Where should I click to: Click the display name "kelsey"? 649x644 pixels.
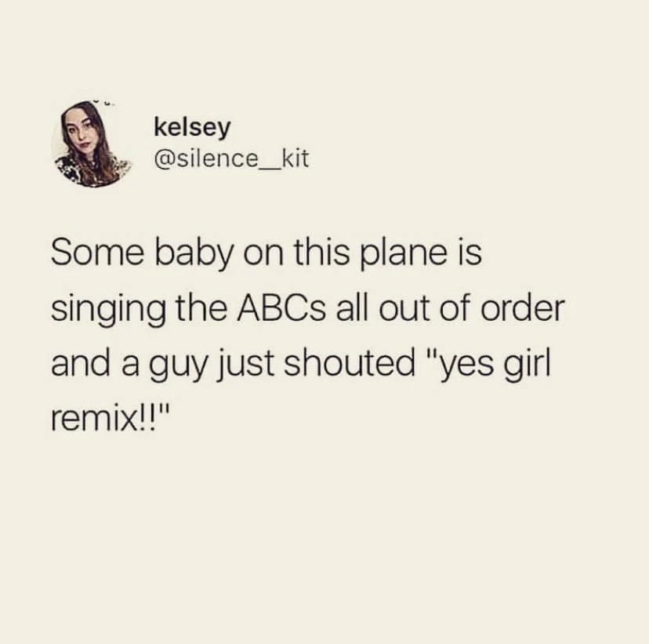(x=192, y=128)
